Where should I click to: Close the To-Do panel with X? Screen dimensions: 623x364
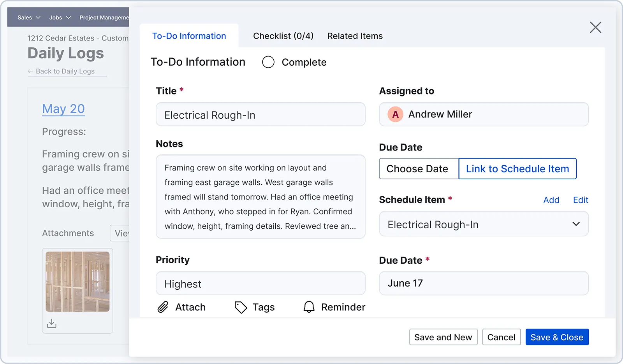(595, 27)
